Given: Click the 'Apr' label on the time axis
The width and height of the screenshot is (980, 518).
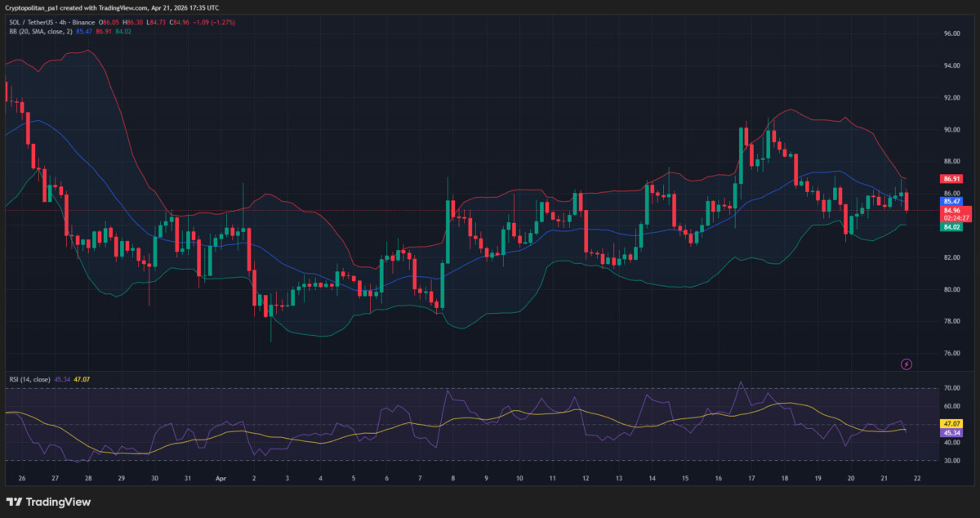Looking at the screenshot, I should (220, 479).
